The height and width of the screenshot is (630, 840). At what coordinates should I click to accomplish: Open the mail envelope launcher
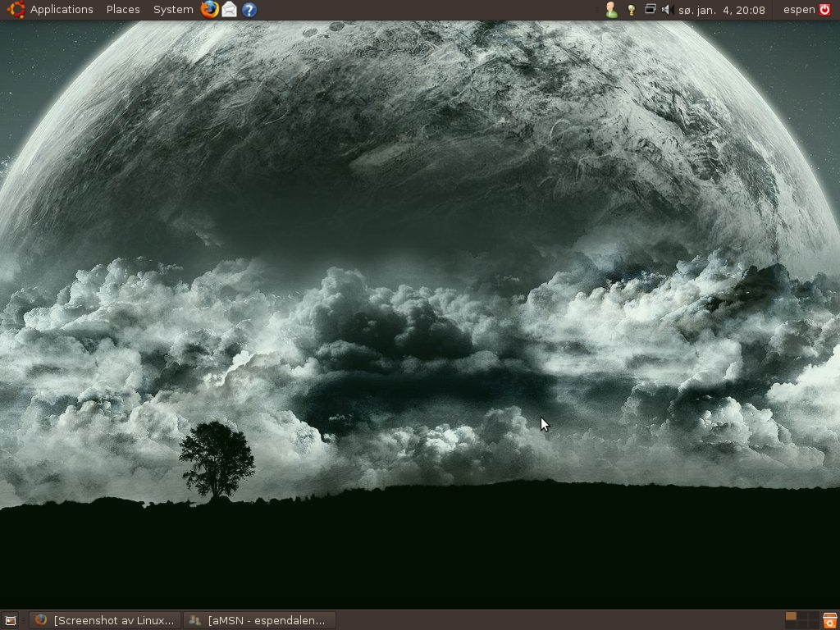pos(230,10)
